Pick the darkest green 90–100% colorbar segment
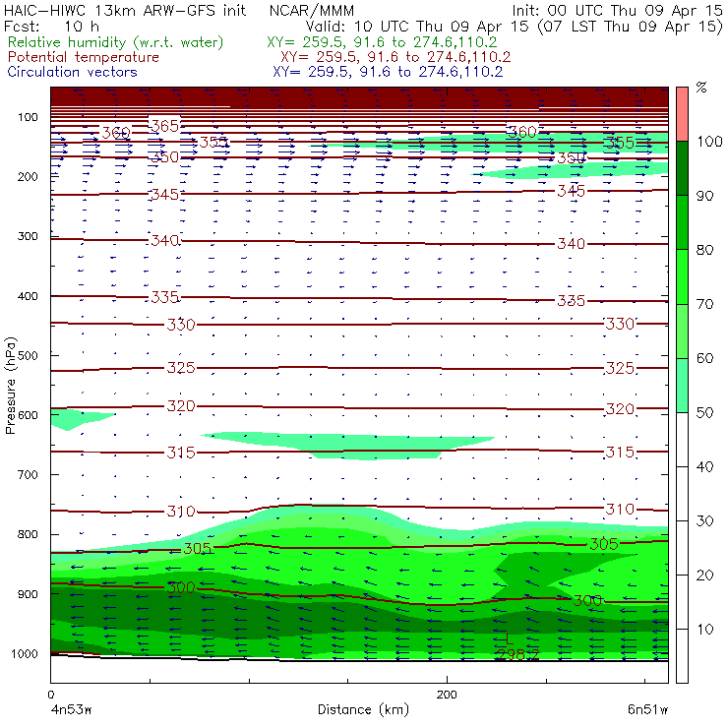The height and width of the screenshot is (728, 728). (x=682, y=168)
